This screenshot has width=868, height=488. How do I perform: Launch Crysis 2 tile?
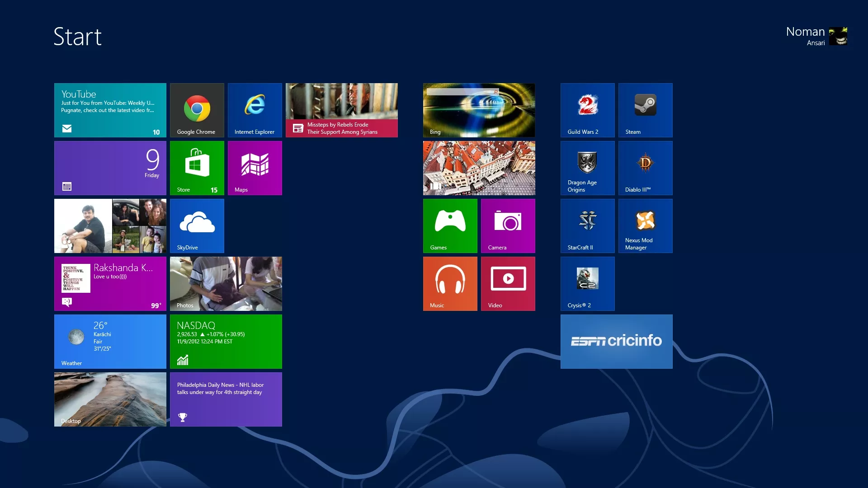click(588, 284)
